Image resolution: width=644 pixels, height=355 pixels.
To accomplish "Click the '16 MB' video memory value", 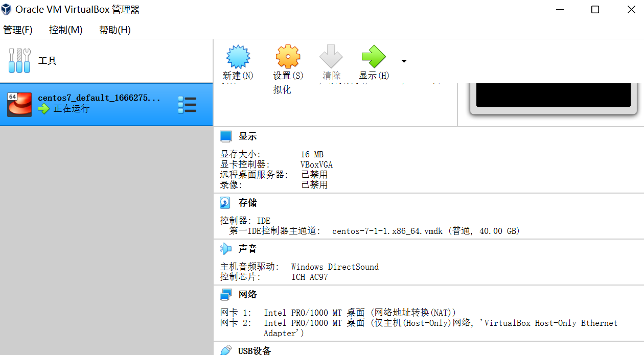I will [312, 154].
